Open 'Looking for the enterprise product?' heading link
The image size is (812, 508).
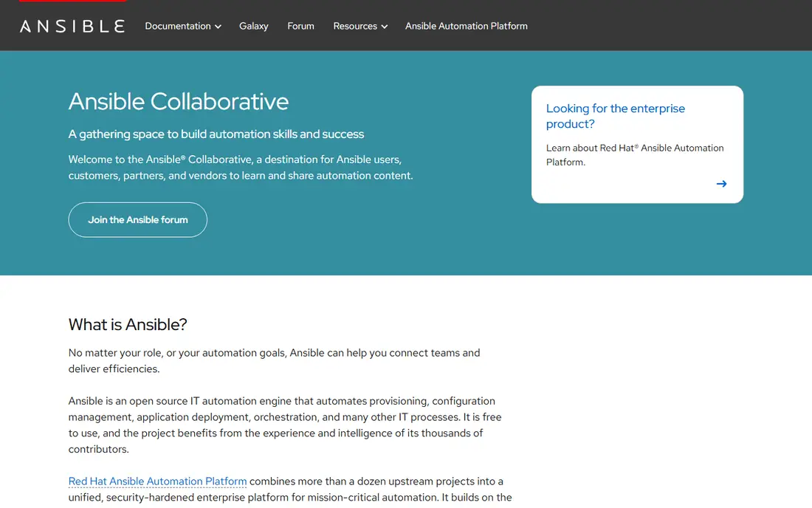(615, 116)
